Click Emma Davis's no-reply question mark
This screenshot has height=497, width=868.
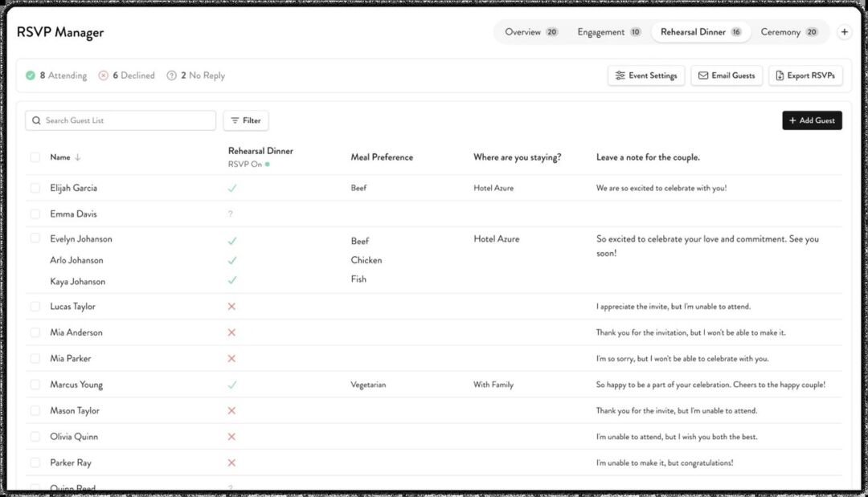[x=231, y=214]
